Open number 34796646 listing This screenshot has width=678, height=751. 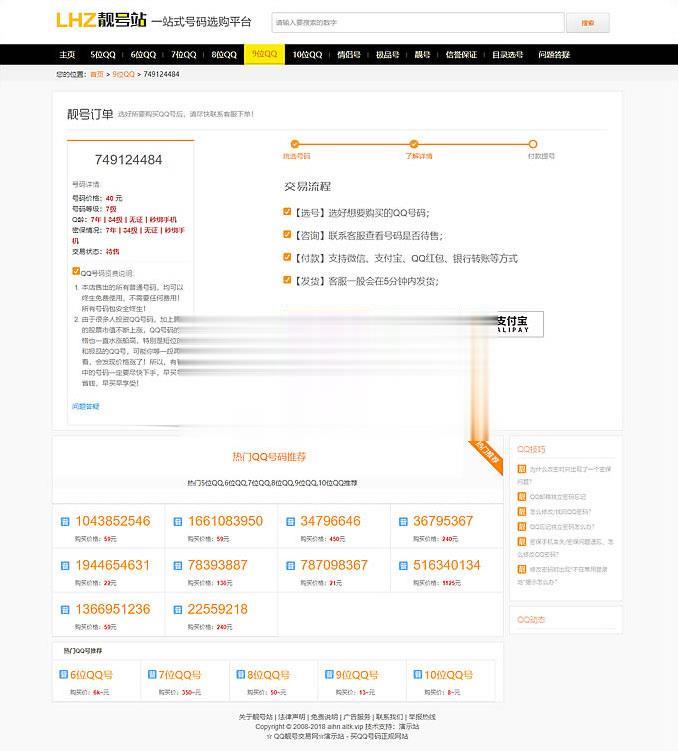pyautogui.click(x=330, y=521)
